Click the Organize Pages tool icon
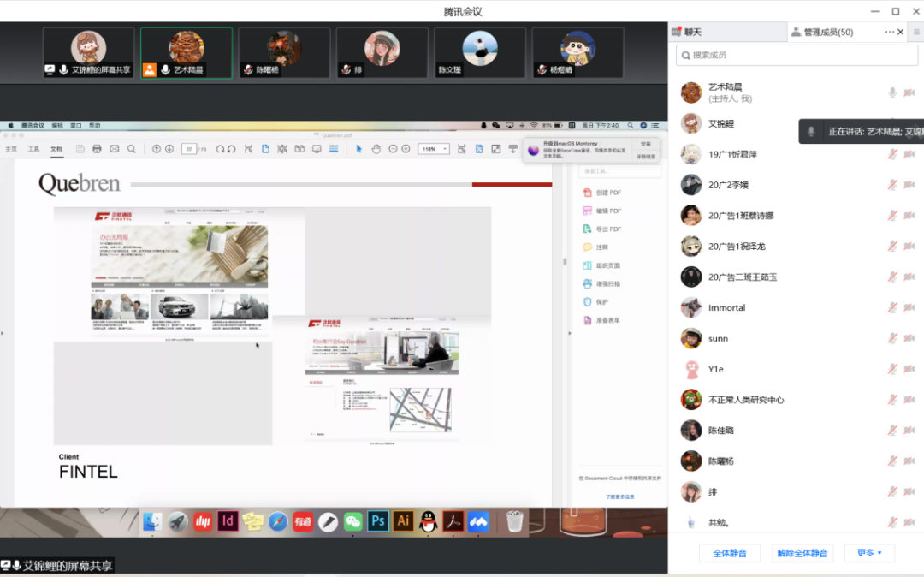924x577 pixels. [587, 265]
